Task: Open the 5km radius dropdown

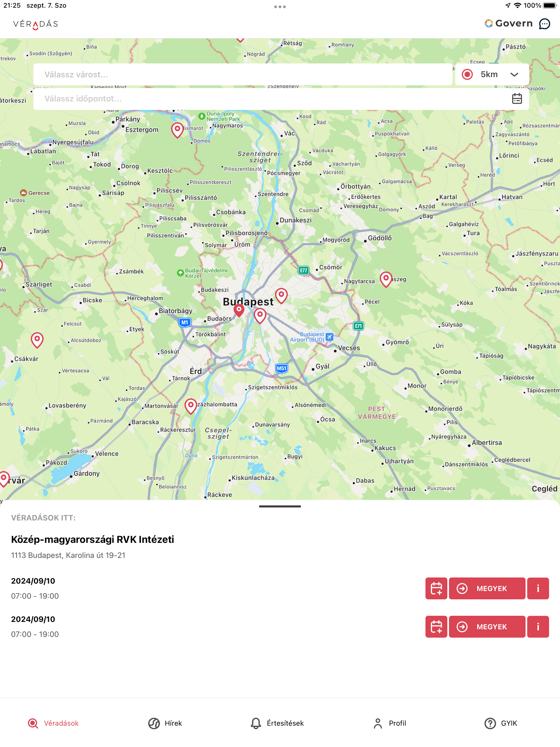Action: (492, 74)
